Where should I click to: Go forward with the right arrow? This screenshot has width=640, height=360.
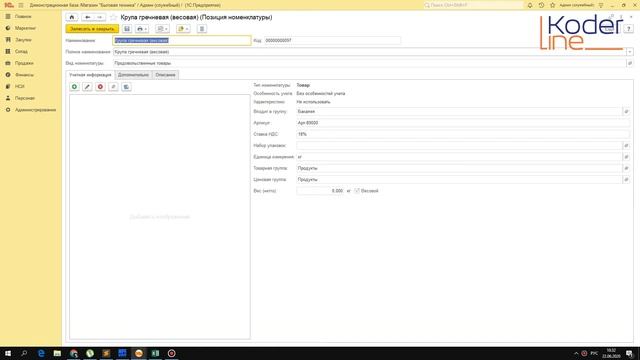coord(100,17)
